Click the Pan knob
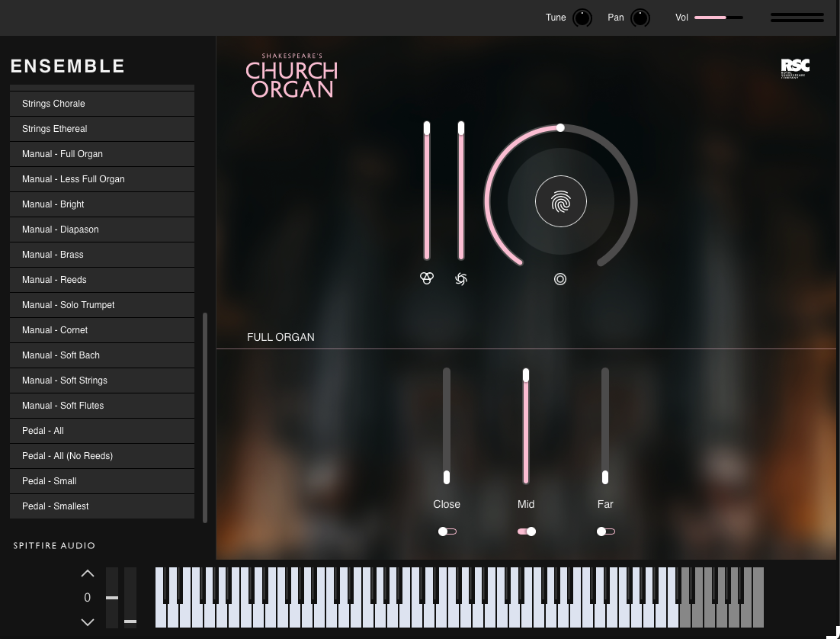Viewport: 840px width, 639px height. point(640,18)
